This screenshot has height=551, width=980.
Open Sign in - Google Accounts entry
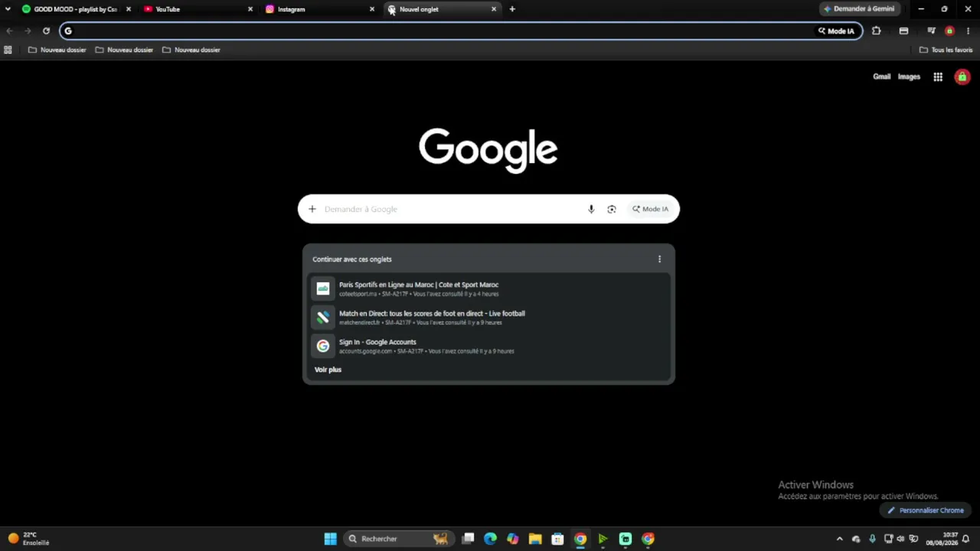(x=488, y=346)
